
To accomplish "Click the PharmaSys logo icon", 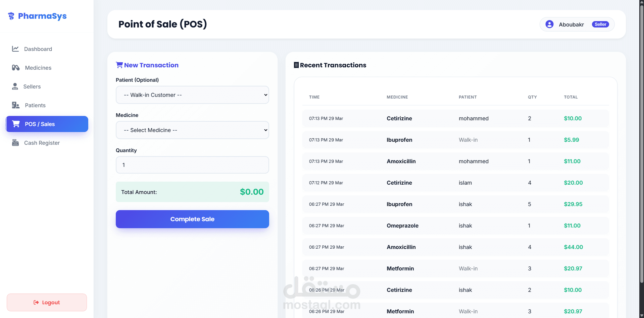I will tap(11, 16).
